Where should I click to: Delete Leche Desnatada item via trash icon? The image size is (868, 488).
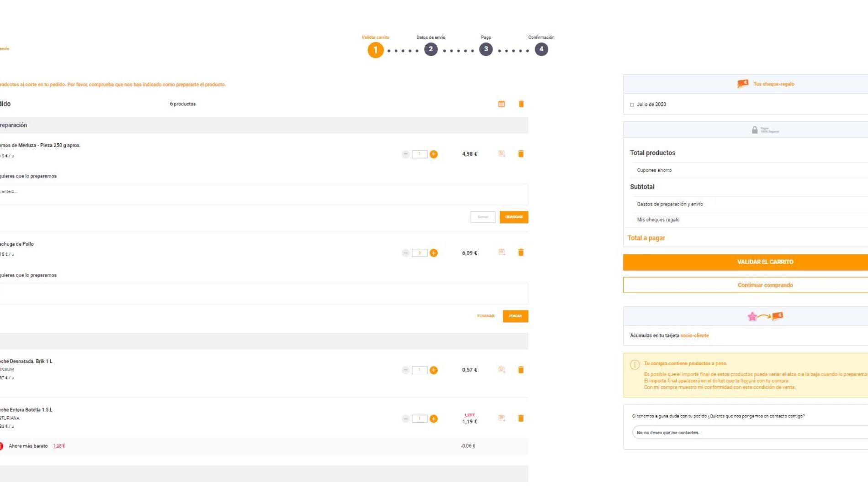click(x=521, y=370)
